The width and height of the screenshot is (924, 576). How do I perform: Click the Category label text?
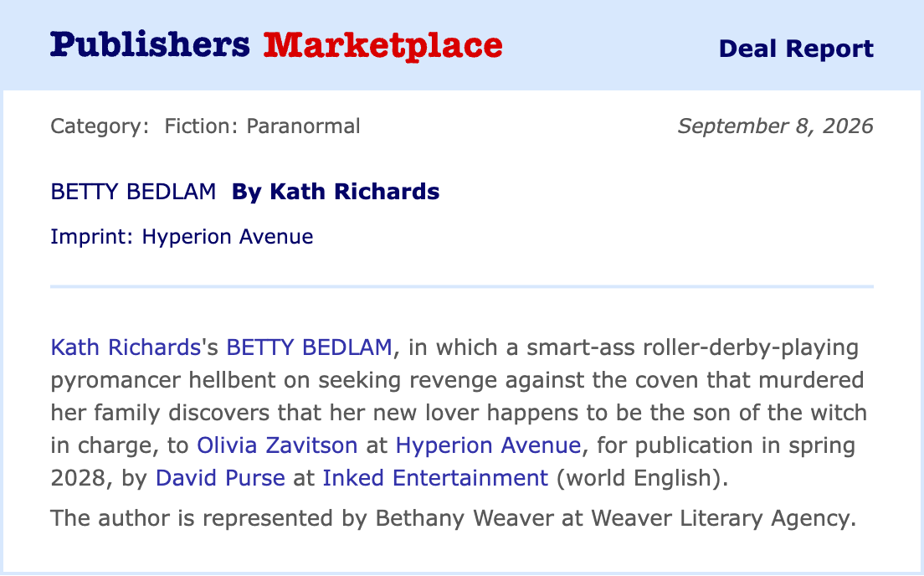click(100, 126)
